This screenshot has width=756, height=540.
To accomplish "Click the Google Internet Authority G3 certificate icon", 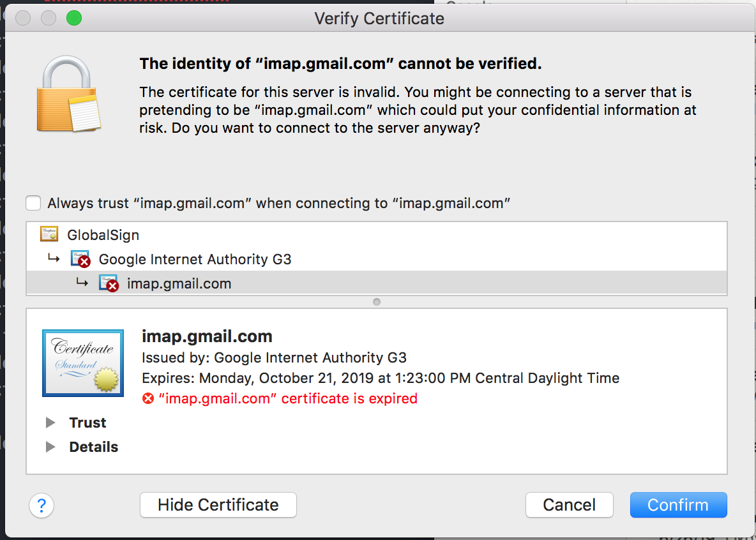I will tap(80, 259).
